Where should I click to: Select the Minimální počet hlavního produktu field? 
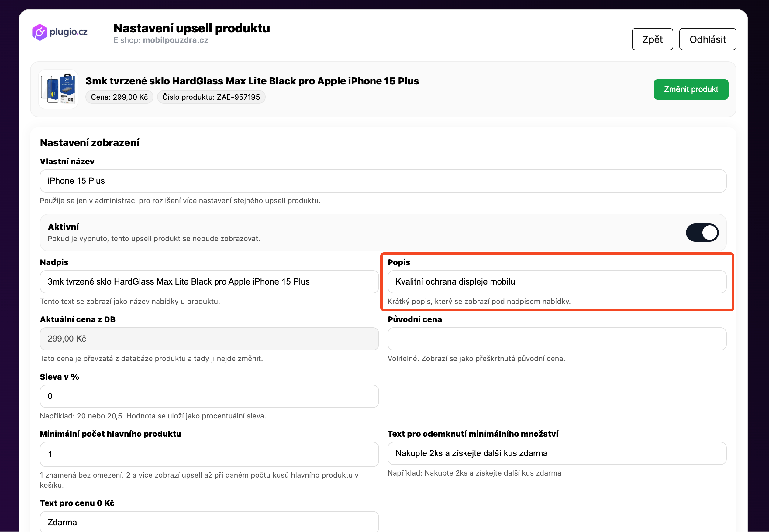pyautogui.click(x=209, y=455)
